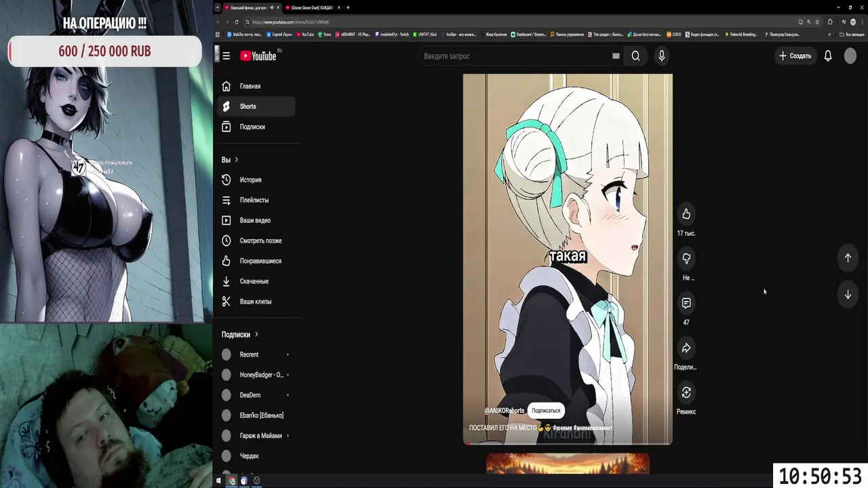
Task: Open "Смотреть позже" in the sidebar
Action: coord(256,241)
